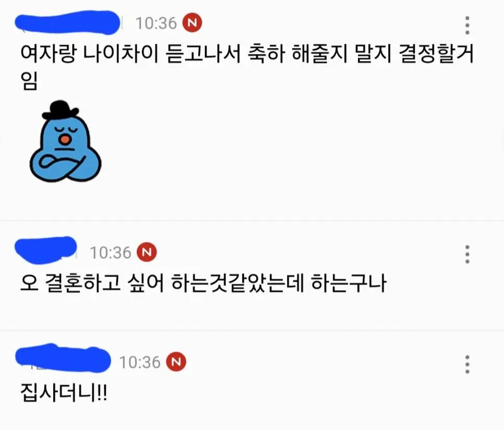Select the comment 오 결혼하고 싶어 하는것같았는데 하는구나
Image resolution: width=504 pixels, height=430 pixels.
tap(203, 283)
